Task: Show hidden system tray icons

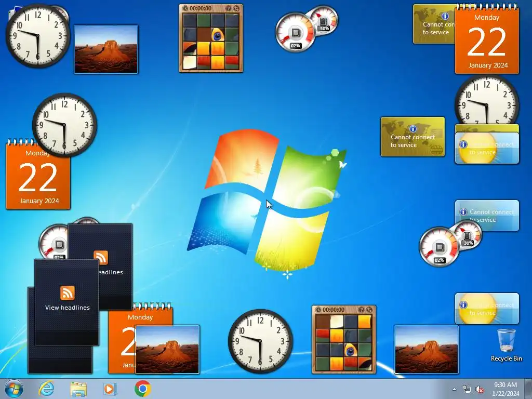Action: (x=454, y=389)
